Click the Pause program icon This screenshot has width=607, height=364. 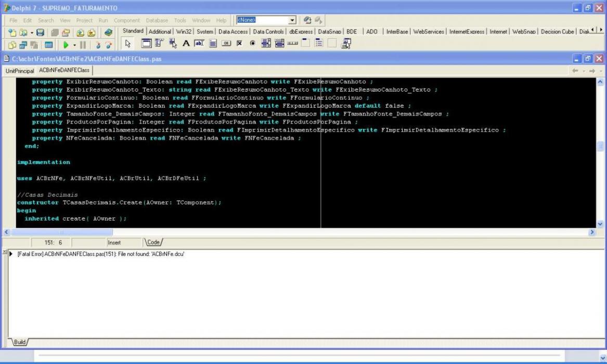pos(83,45)
